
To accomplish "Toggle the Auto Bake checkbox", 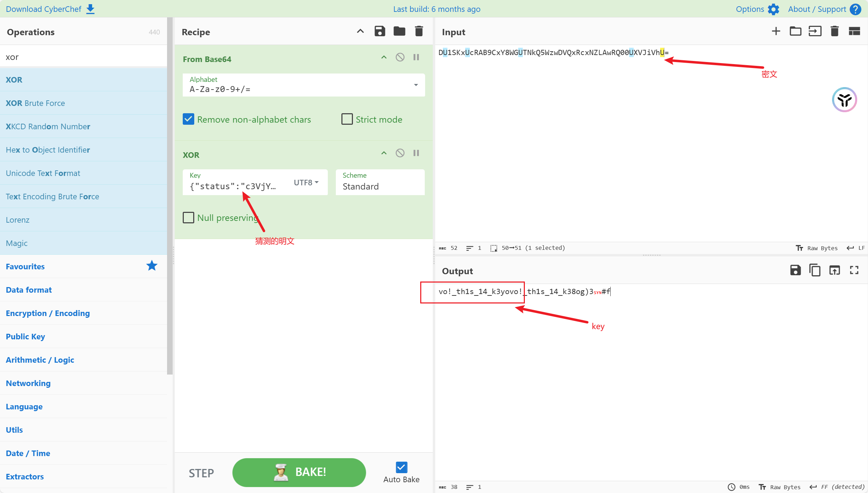I will point(401,467).
